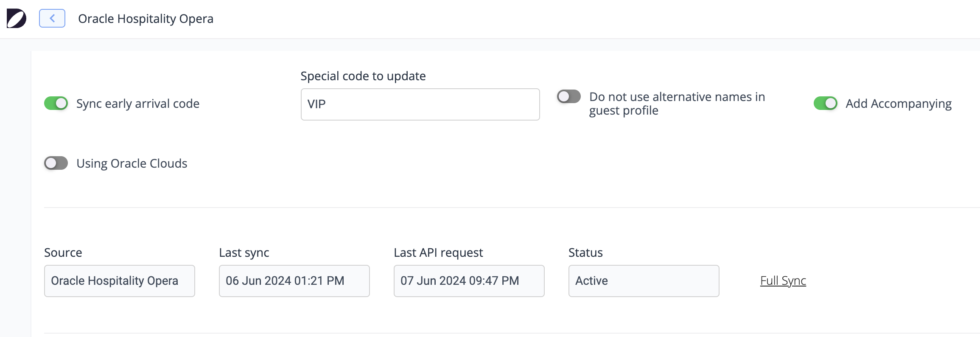
Task: Click the app logo icon
Action: point(17,19)
